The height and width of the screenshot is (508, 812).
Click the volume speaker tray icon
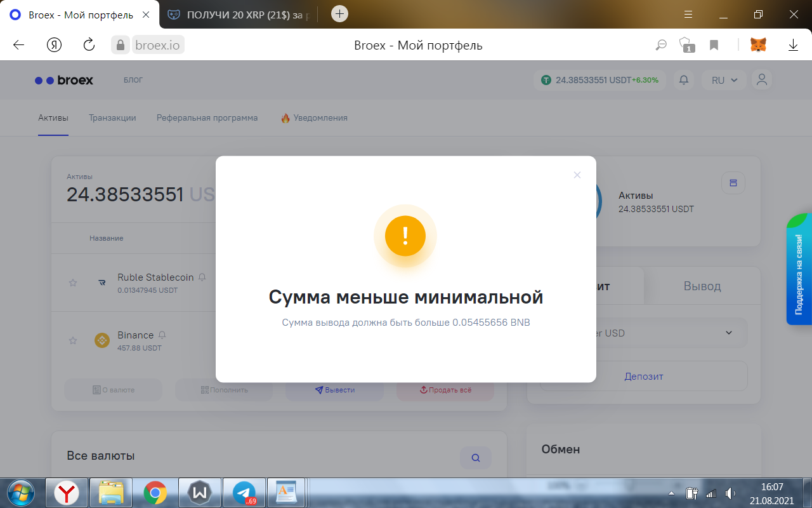730,493
